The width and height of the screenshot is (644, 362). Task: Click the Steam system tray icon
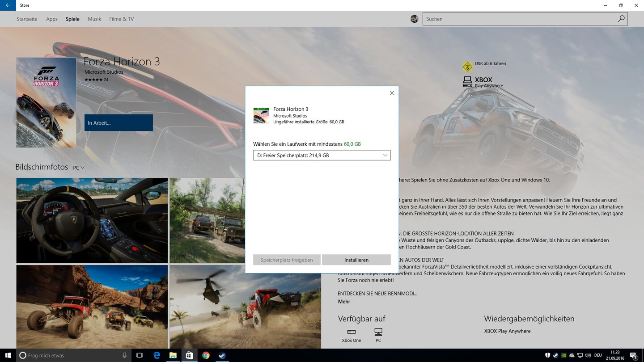click(555, 355)
